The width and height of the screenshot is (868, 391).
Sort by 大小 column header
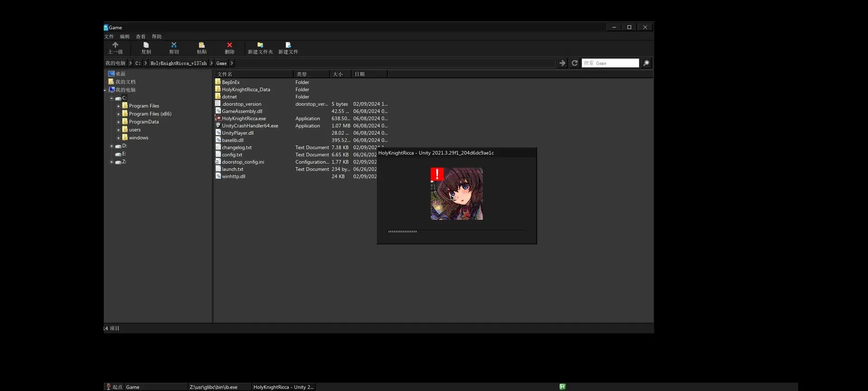click(341, 74)
